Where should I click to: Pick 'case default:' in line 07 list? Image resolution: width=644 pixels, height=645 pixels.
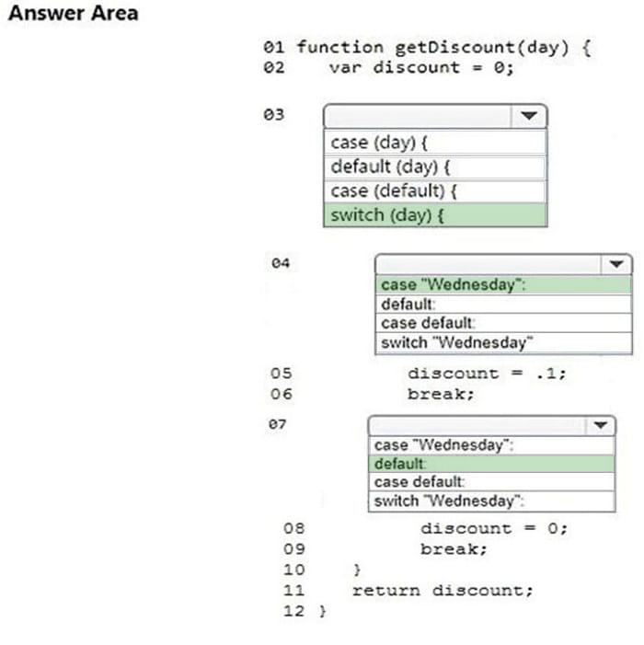click(491, 482)
